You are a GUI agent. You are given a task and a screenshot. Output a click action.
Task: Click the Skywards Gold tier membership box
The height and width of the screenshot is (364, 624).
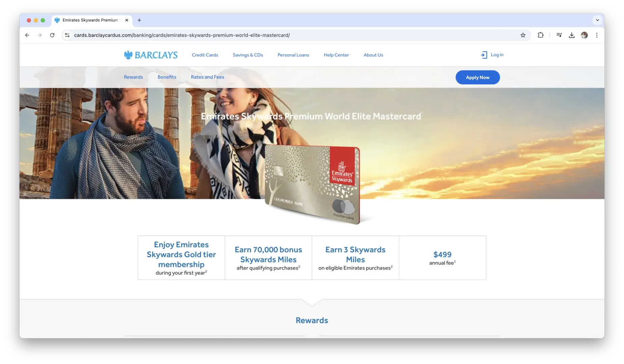click(181, 258)
